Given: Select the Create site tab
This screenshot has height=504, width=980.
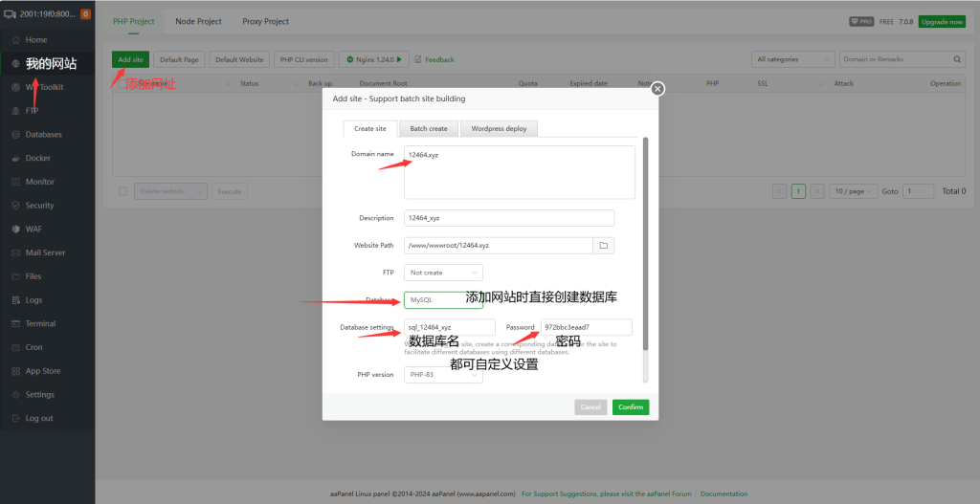Looking at the screenshot, I should coord(370,129).
